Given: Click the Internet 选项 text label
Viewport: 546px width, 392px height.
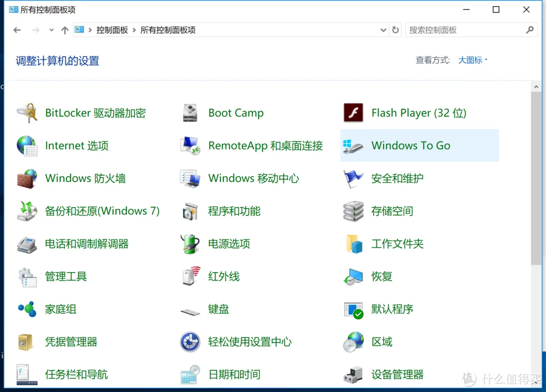Looking at the screenshot, I should point(77,146).
